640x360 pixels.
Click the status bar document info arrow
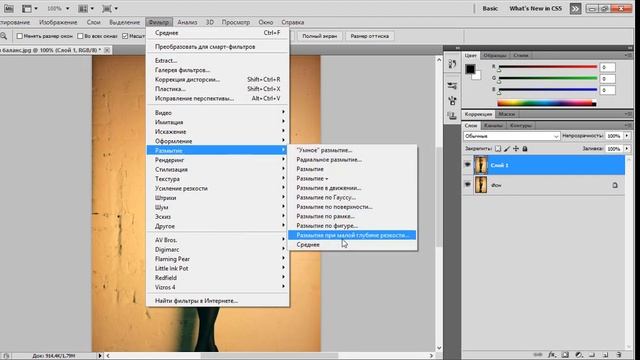click(x=100, y=356)
